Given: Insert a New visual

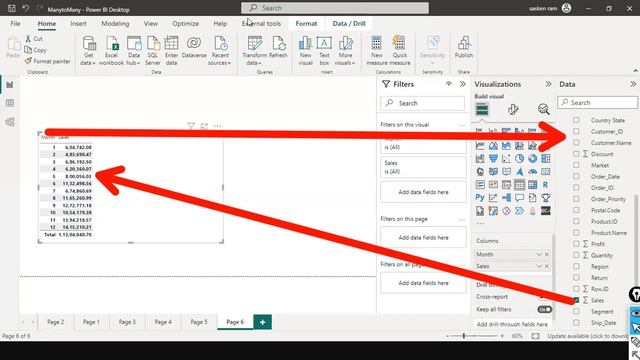Looking at the screenshot, I should (x=305, y=51).
